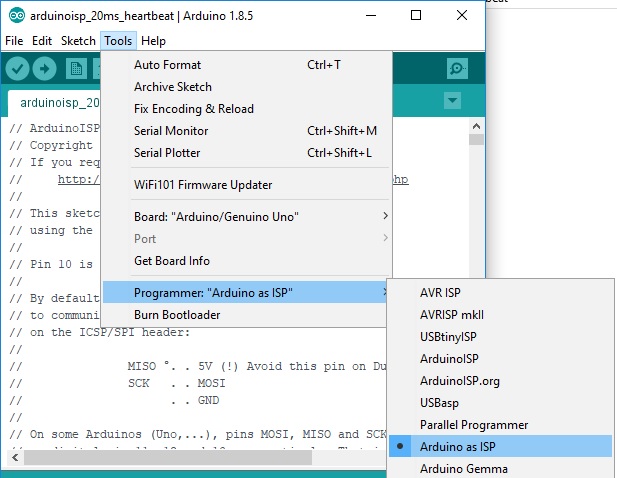The height and width of the screenshot is (478, 617).
Task: Click the arduinoisp_20 sketch tab
Action: point(54,103)
